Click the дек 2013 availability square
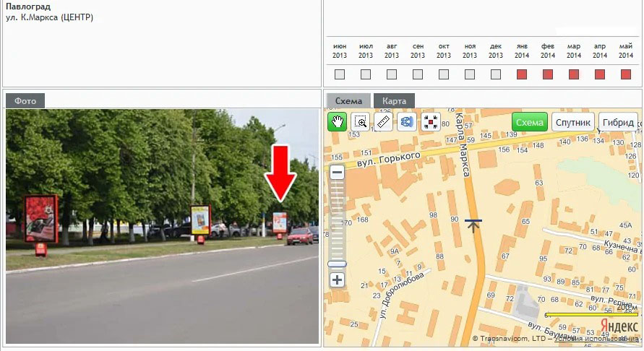 point(496,74)
